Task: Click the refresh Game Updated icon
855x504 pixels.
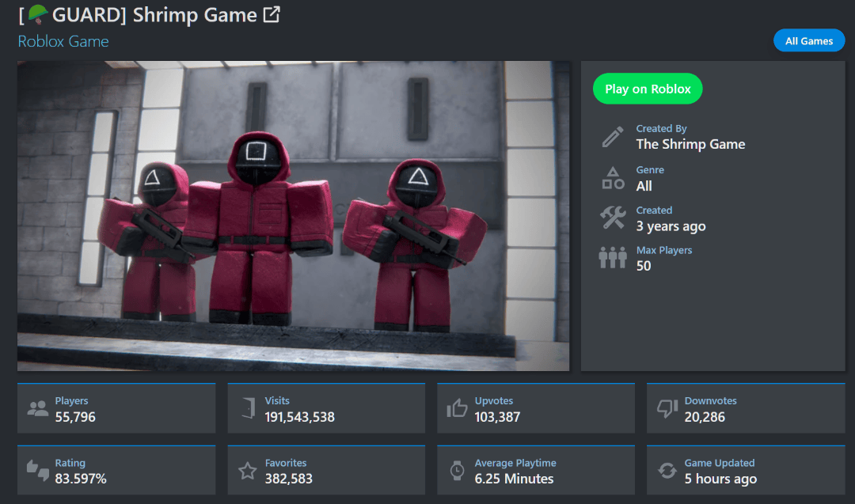Action: pyautogui.click(x=667, y=471)
